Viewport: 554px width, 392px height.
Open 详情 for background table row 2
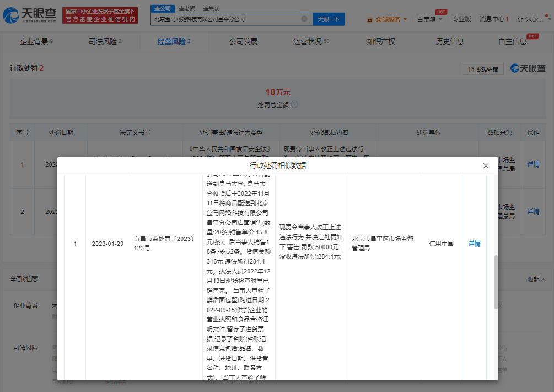pyautogui.click(x=533, y=211)
